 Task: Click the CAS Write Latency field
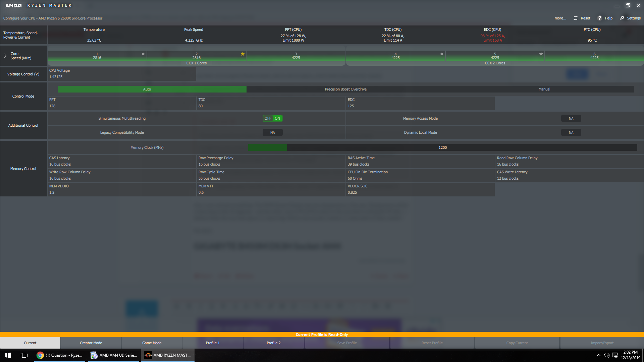[570, 175]
